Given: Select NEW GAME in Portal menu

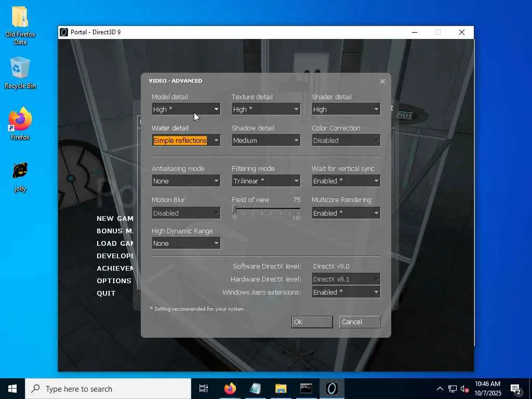Looking at the screenshot, I should coord(115,219).
